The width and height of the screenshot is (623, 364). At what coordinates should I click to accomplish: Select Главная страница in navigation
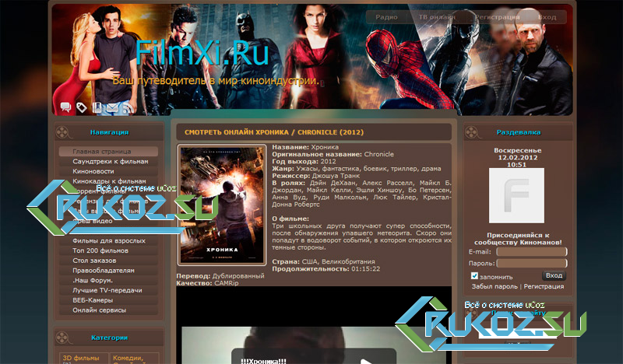tap(108, 152)
